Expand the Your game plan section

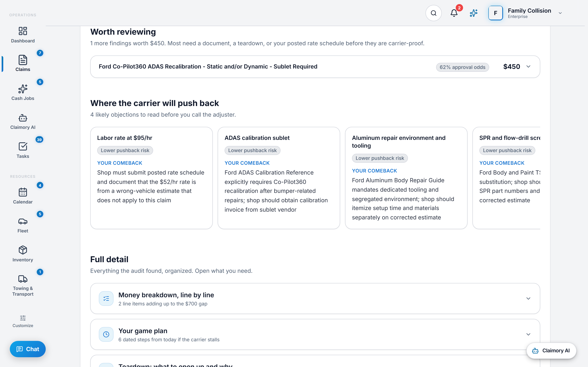tap(315, 334)
